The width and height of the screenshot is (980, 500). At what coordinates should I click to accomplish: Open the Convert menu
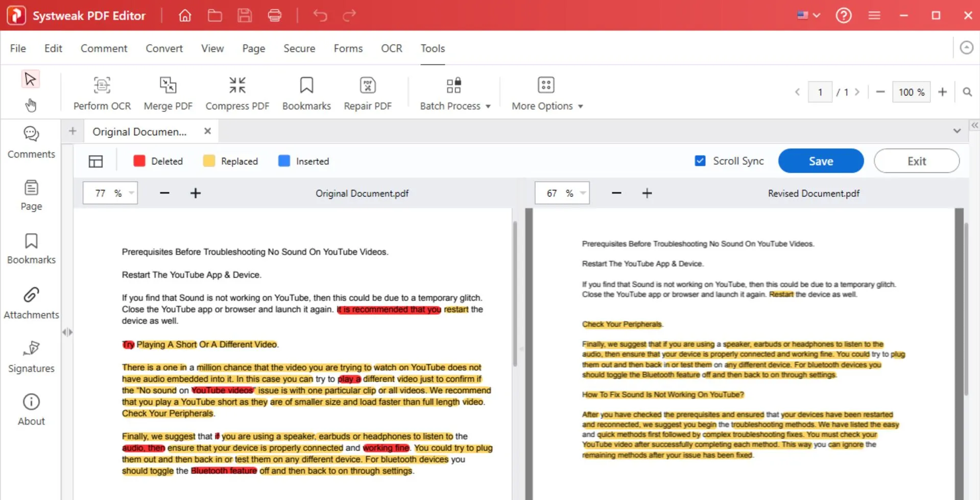coord(164,48)
